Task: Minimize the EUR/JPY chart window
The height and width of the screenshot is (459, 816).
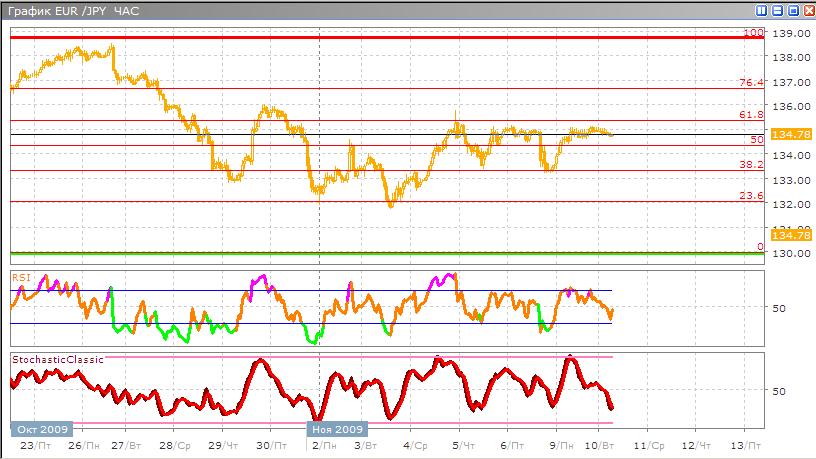Action: click(777, 11)
